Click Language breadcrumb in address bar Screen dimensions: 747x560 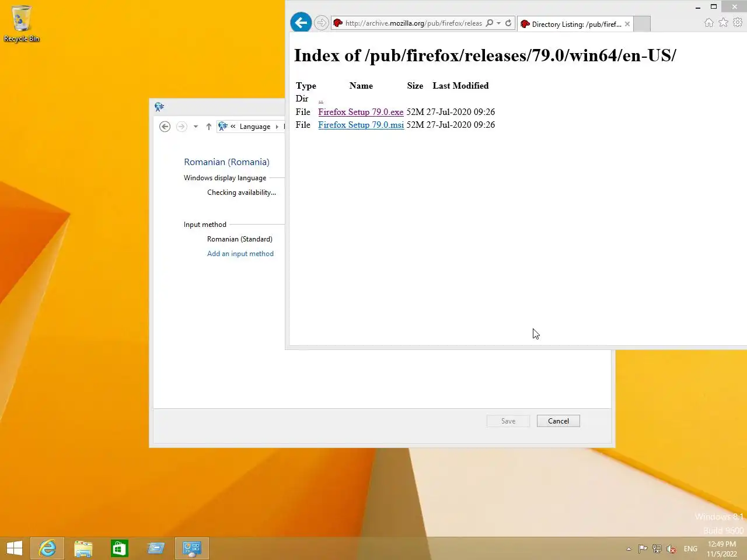tap(255, 127)
